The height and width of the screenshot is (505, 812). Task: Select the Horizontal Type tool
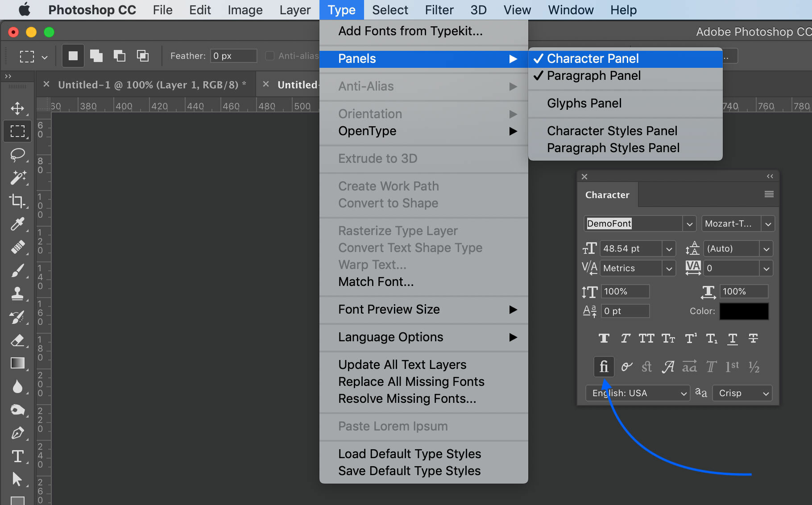coord(17,456)
